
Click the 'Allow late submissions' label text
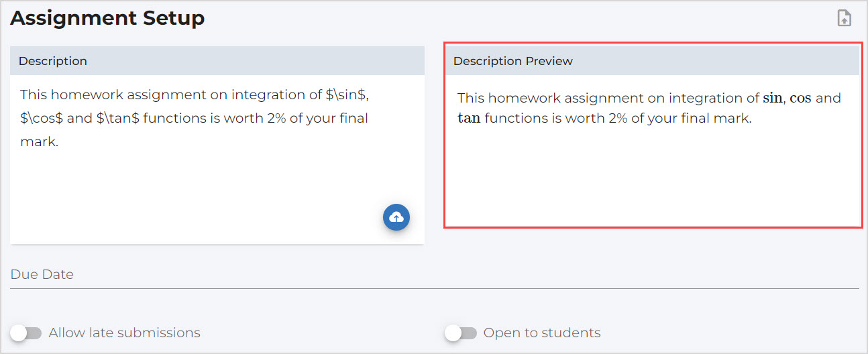click(x=125, y=333)
